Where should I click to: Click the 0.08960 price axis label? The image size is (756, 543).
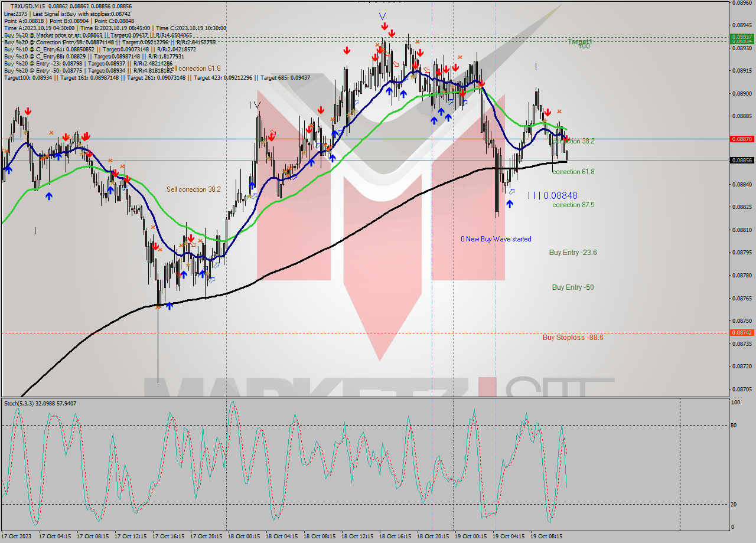point(742,2)
